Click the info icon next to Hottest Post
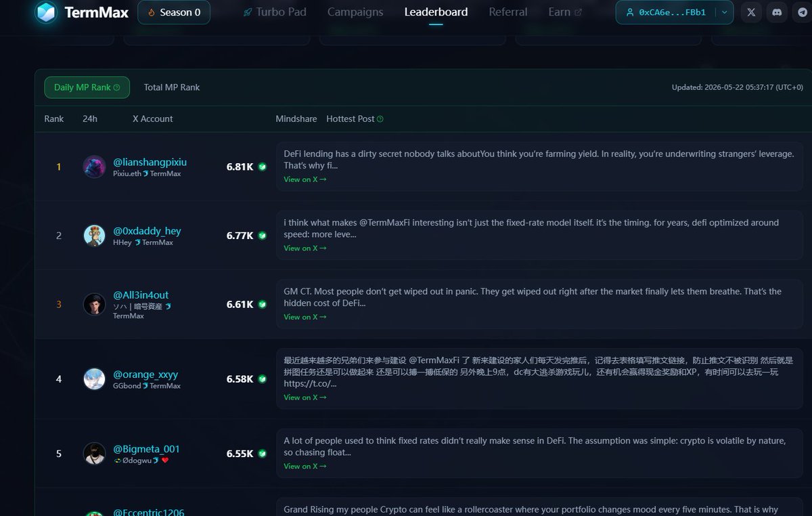The width and height of the screenshot is (812, 516). click(x=380, y=119)
